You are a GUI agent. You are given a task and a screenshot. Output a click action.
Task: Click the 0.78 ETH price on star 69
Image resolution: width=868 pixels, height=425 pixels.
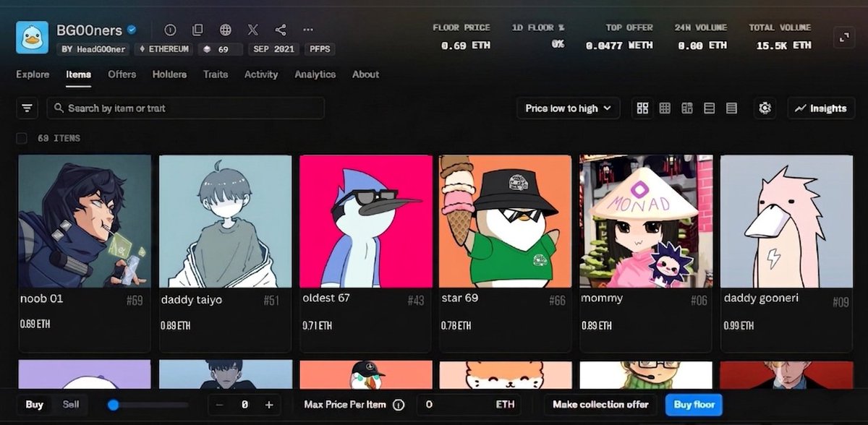[457, 326]
